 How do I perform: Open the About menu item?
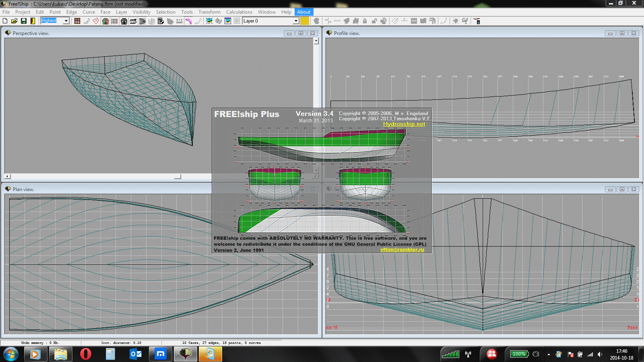point(304,12)
